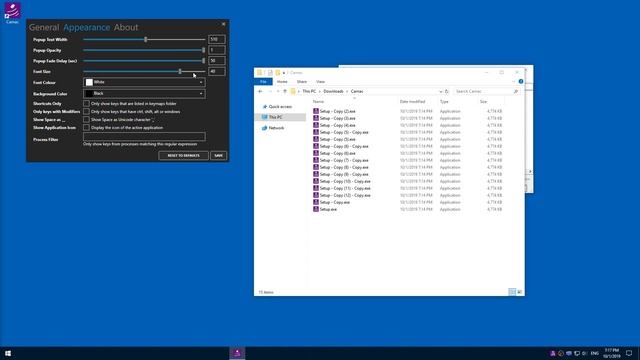Open the Carnac desktop shortcut icon
The image size is (640, 360).
(12, 13)
